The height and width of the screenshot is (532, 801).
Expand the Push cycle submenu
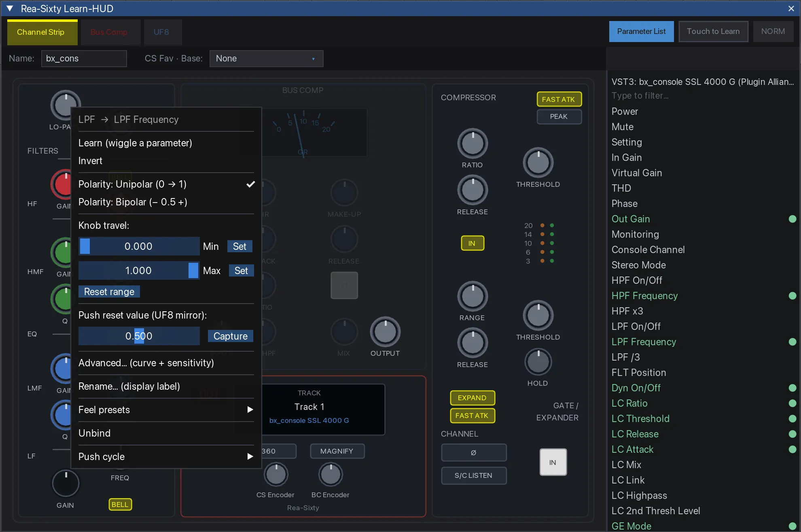coord(166,457)
